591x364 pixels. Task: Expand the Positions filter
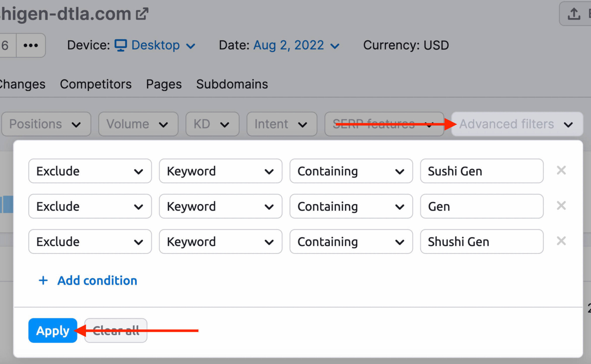(x=46, y=124)
